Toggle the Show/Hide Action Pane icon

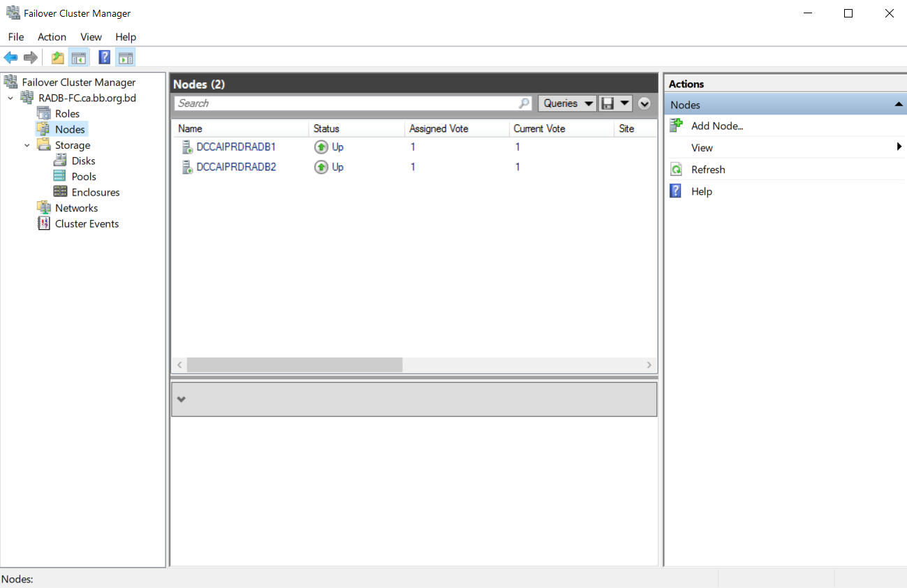click(x=126, y=58)
